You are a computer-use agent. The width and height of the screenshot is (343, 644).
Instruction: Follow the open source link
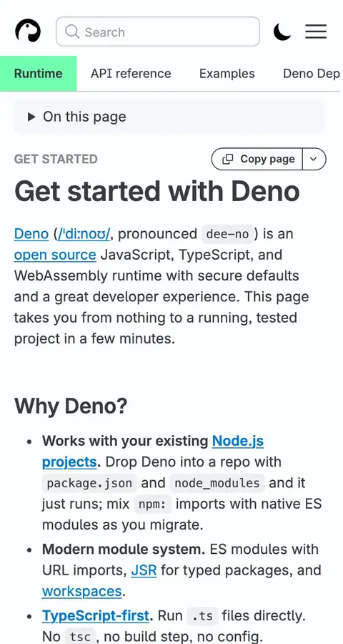coord(56,255)
